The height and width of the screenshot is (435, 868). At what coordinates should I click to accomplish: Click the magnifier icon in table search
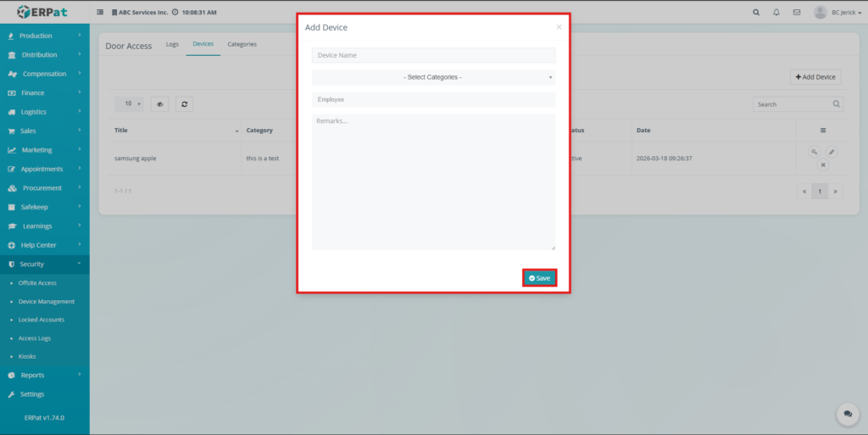point(837,104)
